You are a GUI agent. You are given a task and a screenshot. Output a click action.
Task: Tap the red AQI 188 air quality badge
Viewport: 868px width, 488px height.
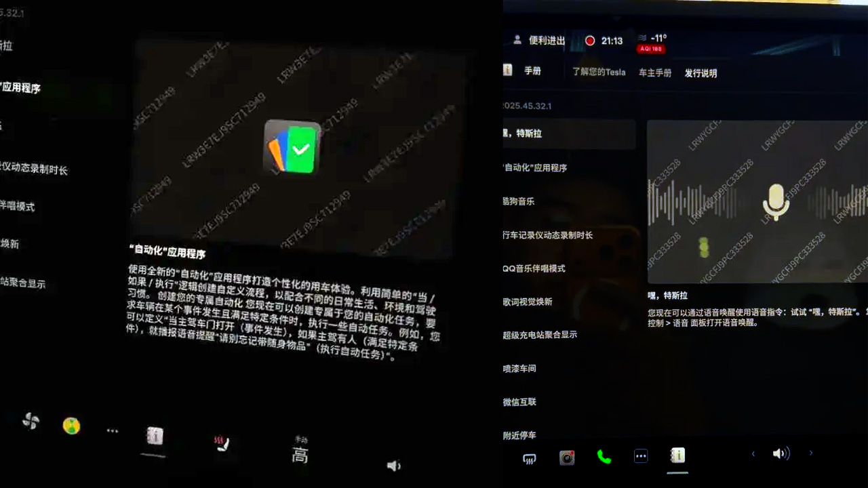pos(651,49)
